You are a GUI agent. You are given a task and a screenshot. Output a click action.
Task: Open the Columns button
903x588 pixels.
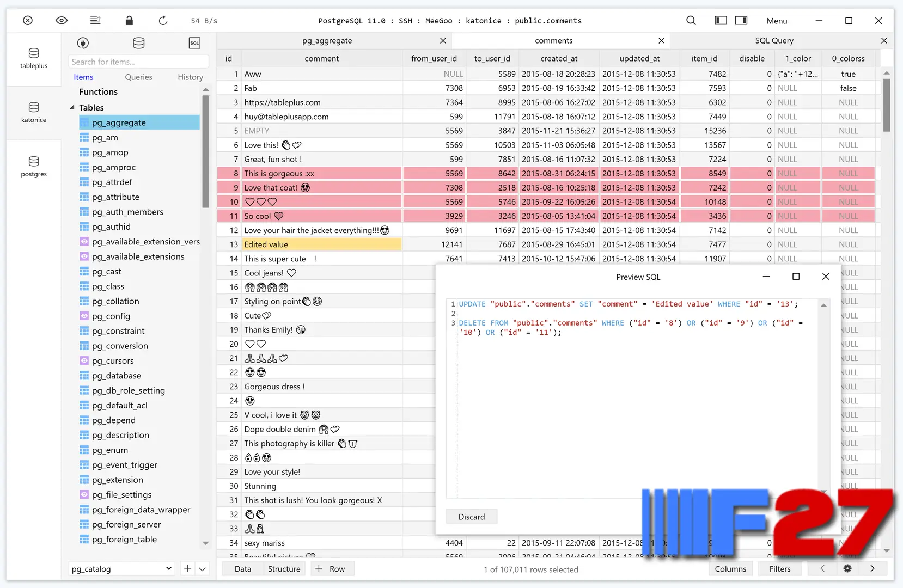pos(730,569)
